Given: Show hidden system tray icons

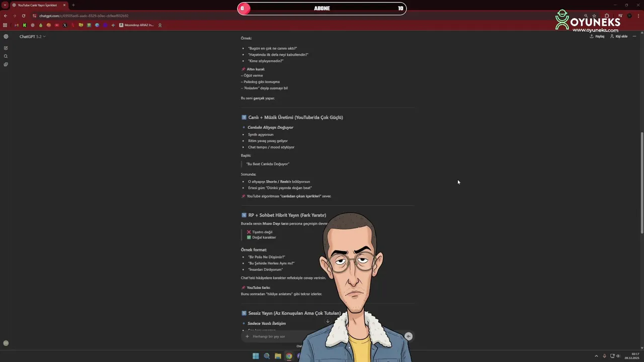Looking at the screenshot, I should click(x=596, y=356).
